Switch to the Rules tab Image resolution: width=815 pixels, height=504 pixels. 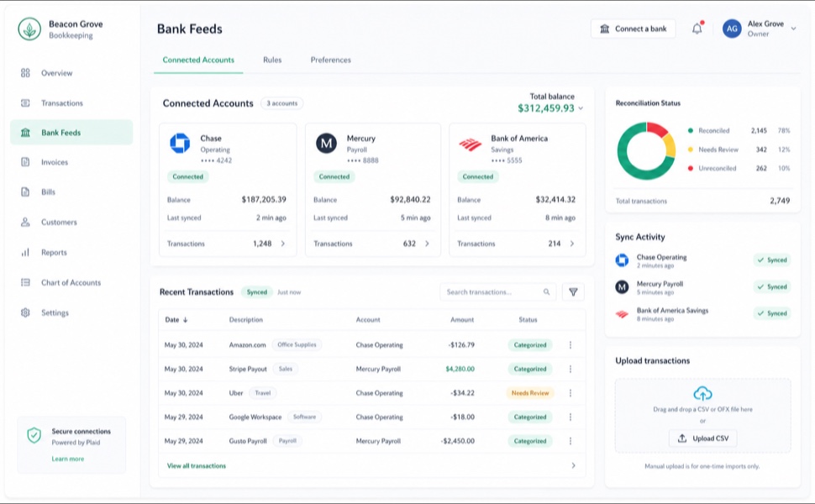coord(272,60)
